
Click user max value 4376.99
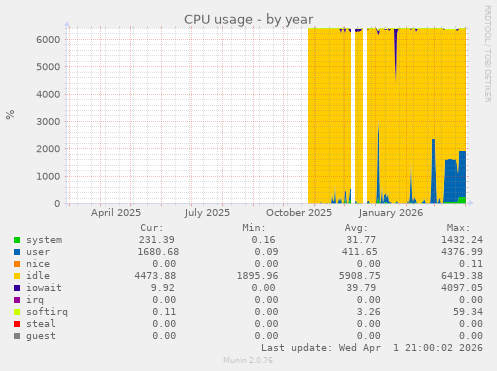point(462,252)
